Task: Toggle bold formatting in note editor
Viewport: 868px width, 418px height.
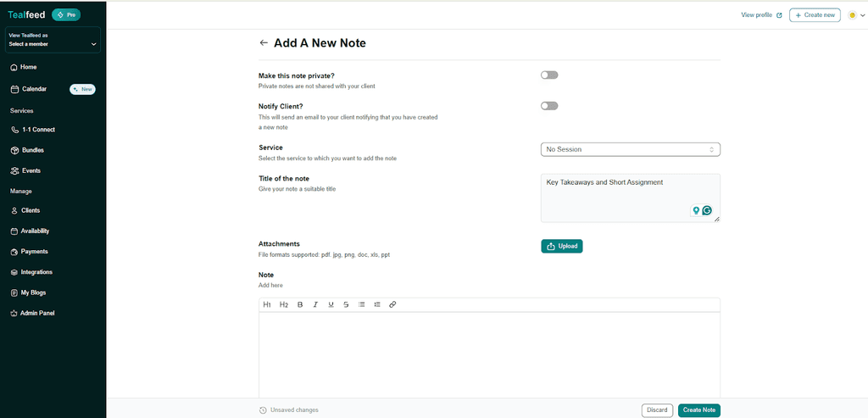Action: (300, 304)
